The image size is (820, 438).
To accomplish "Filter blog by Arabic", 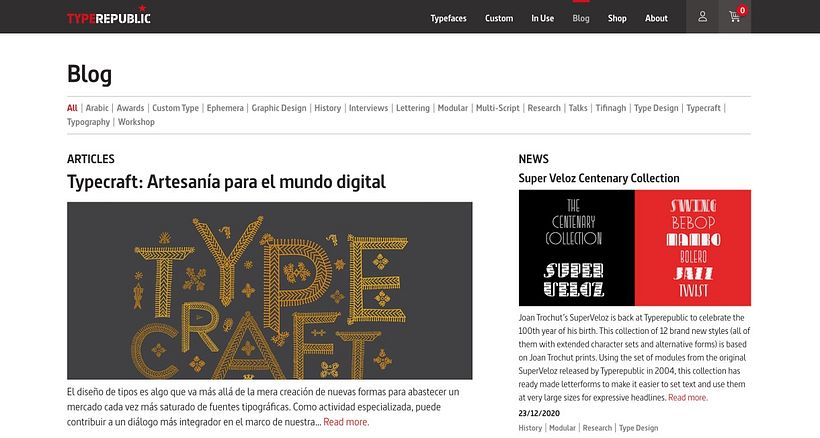I will coord(97,108).
